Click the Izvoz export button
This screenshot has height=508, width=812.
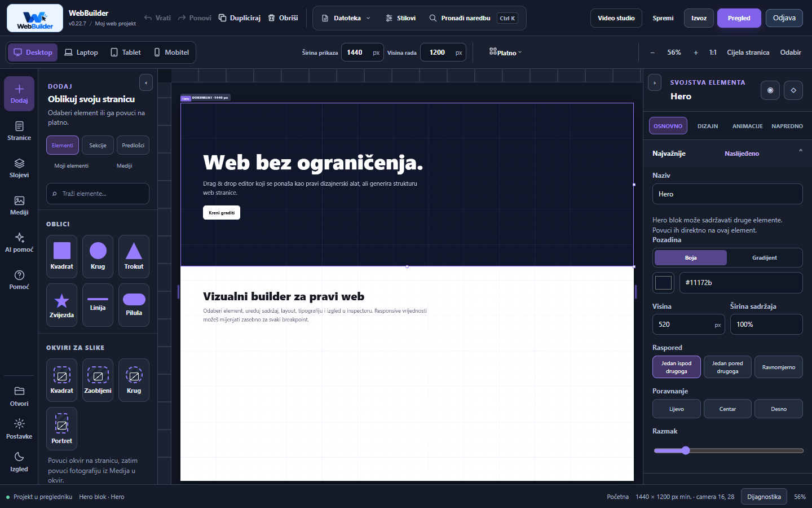[699, 18]
